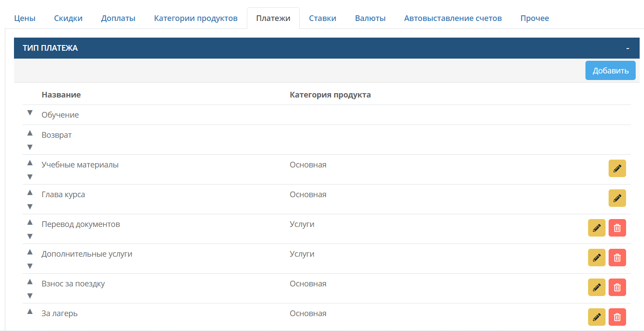
Task: Move Перевод документов row down
Action: coord(30,236)
